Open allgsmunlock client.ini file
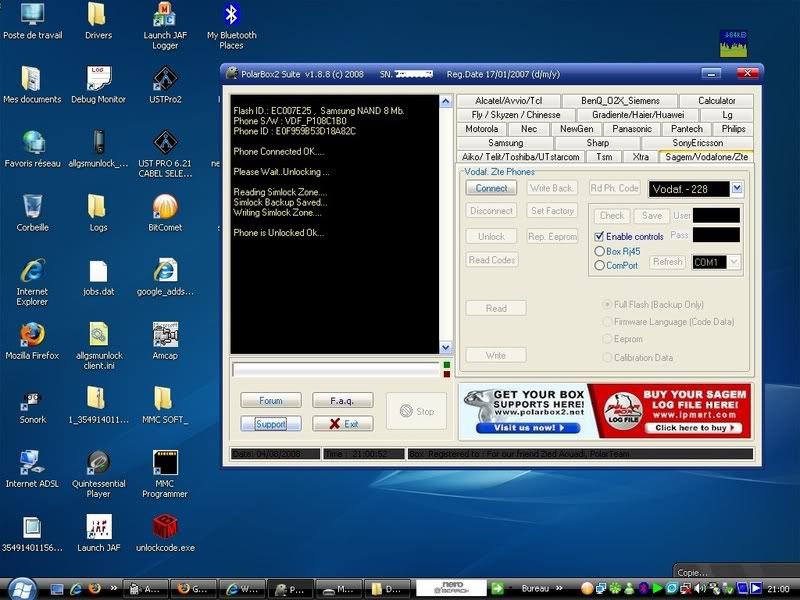 [98, 346]
